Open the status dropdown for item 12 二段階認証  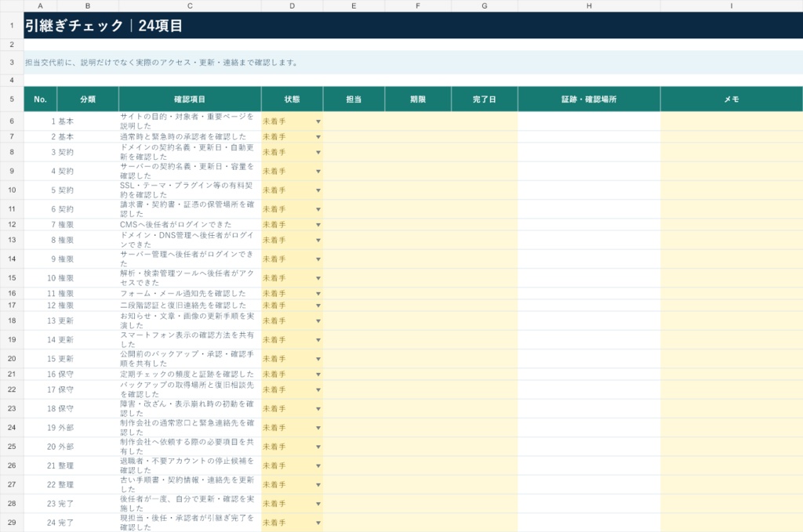[318, 306]
